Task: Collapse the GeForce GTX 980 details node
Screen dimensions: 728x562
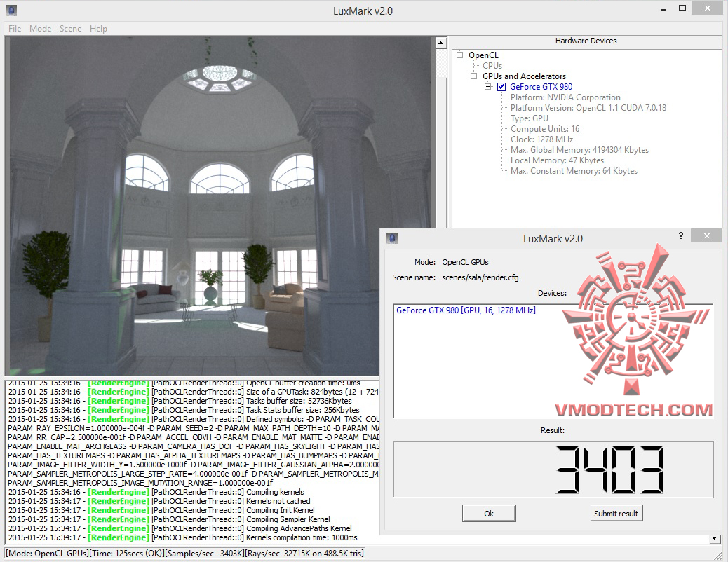Action: pos(487,87)
